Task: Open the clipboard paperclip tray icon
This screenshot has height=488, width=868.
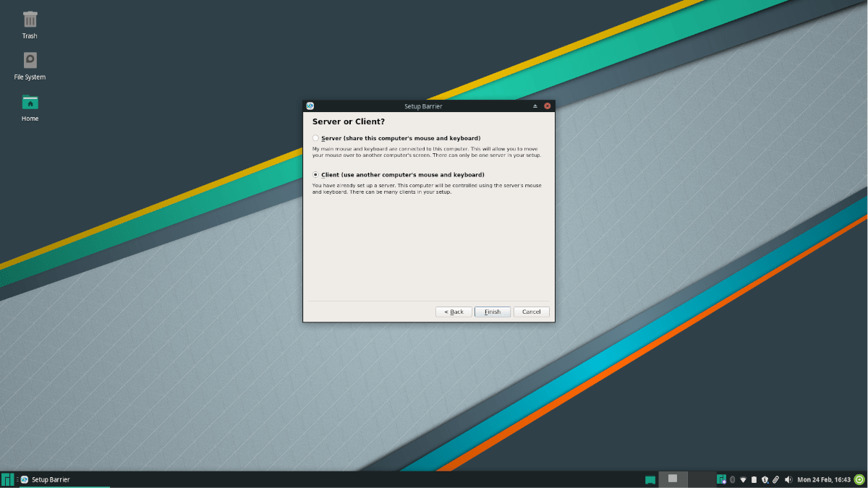Action: (775, 479)
